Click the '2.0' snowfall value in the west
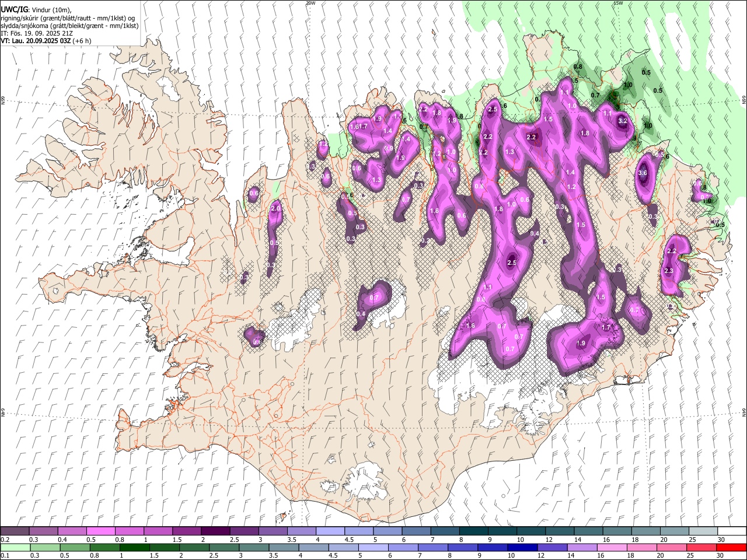 [x=275, y=208]
